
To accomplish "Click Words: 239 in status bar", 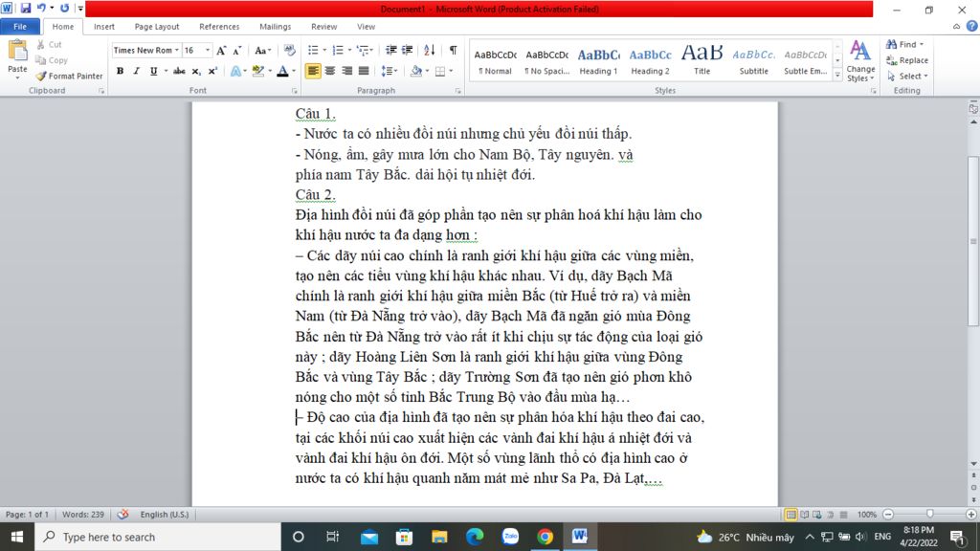I will tap(83, 514).
